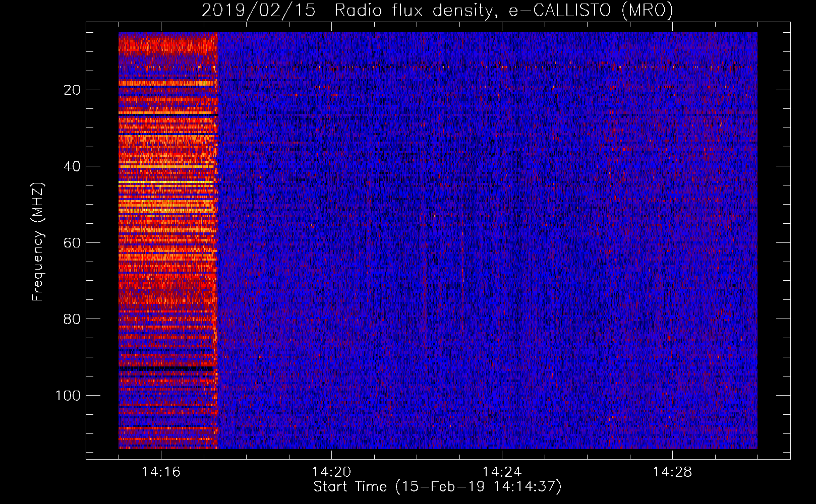Click the 80 frequency tick label
816x504 pixels.
tap(73, 319)
